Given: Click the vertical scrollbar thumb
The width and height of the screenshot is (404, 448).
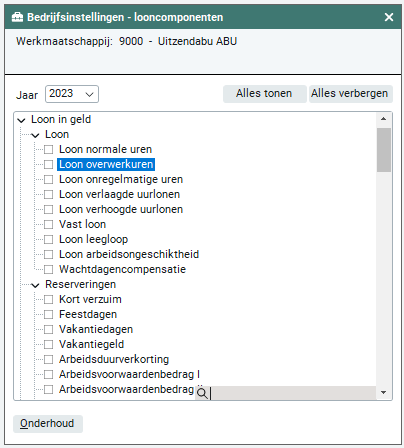Looking at the screenshot, I should click(x=384, y=150).
